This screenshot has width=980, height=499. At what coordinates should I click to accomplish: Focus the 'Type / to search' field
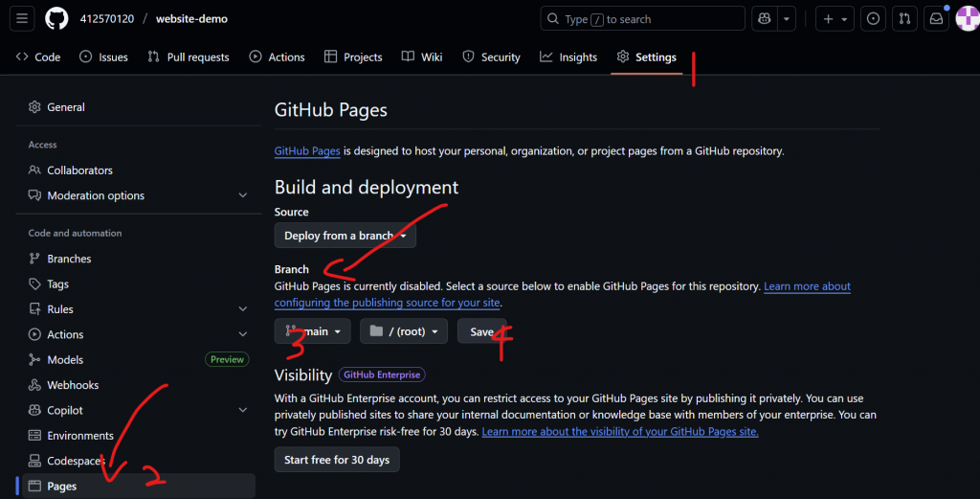[x=642, y=19]
